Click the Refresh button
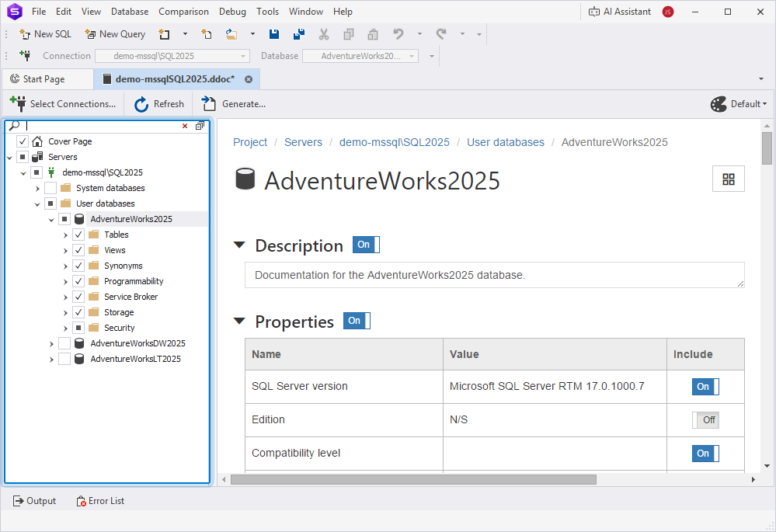This screenshot has height=532, width=776. (159, 104)
